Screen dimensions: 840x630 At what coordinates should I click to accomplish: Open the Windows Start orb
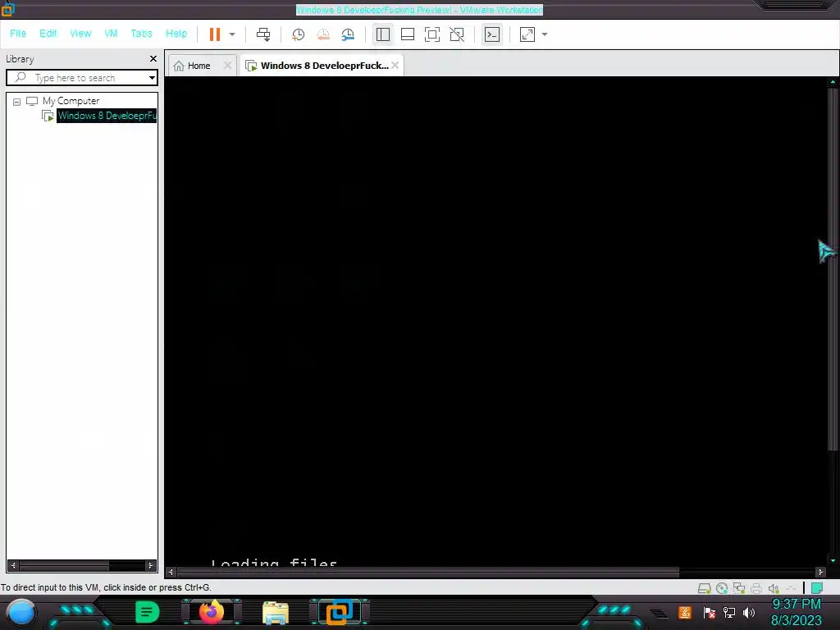21,612
